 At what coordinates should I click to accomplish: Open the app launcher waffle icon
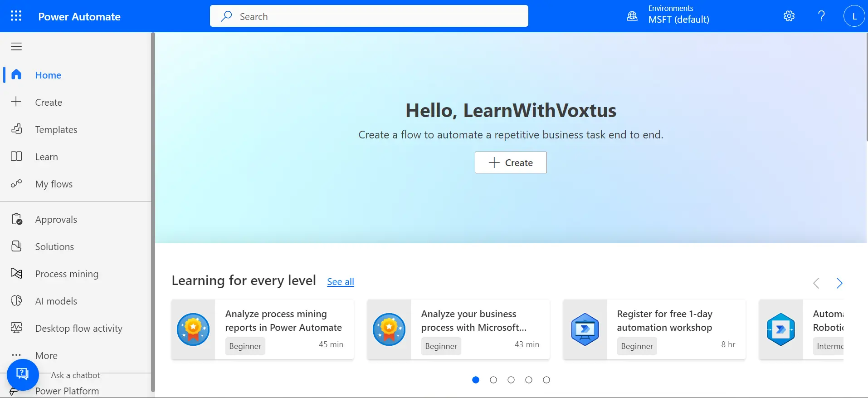[x=16, y=16]
